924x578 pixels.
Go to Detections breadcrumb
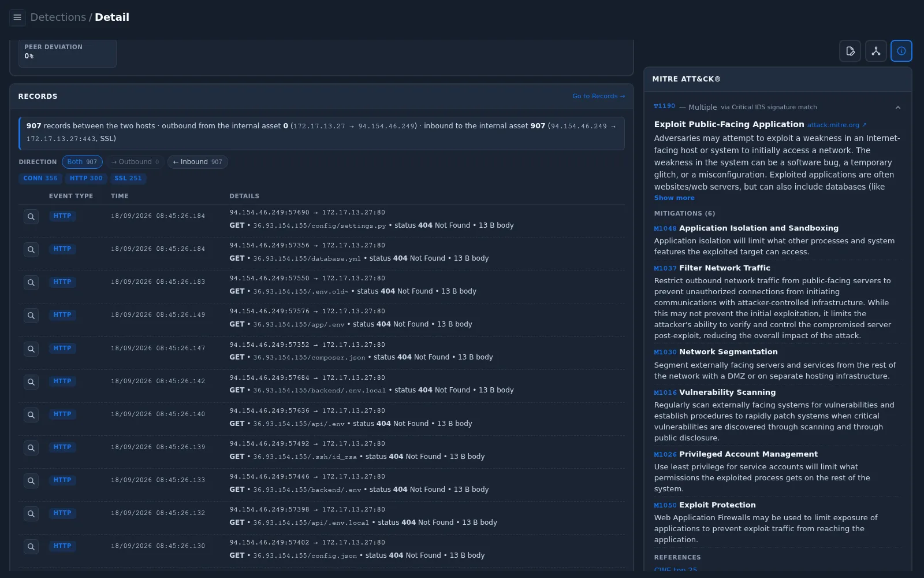(58, 17)
